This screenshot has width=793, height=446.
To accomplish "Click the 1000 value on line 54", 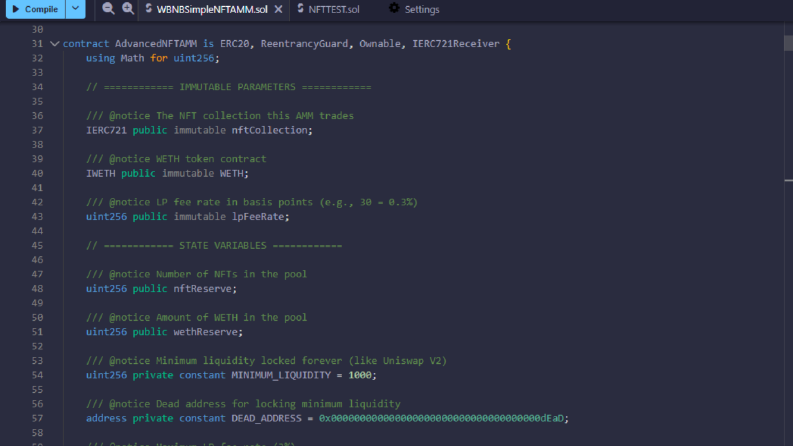I will 360,375.
